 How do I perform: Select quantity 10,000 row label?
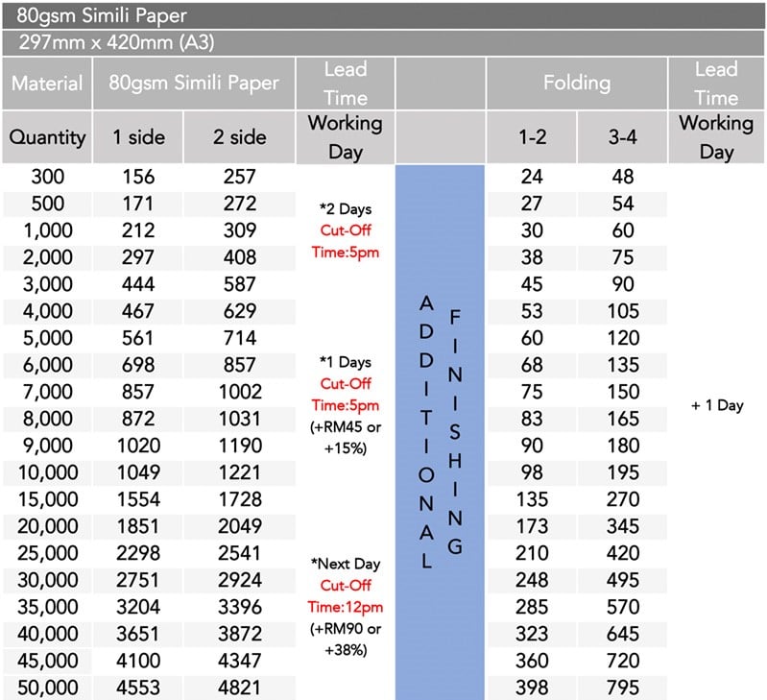pyautogui.click(x=48, y=472)
